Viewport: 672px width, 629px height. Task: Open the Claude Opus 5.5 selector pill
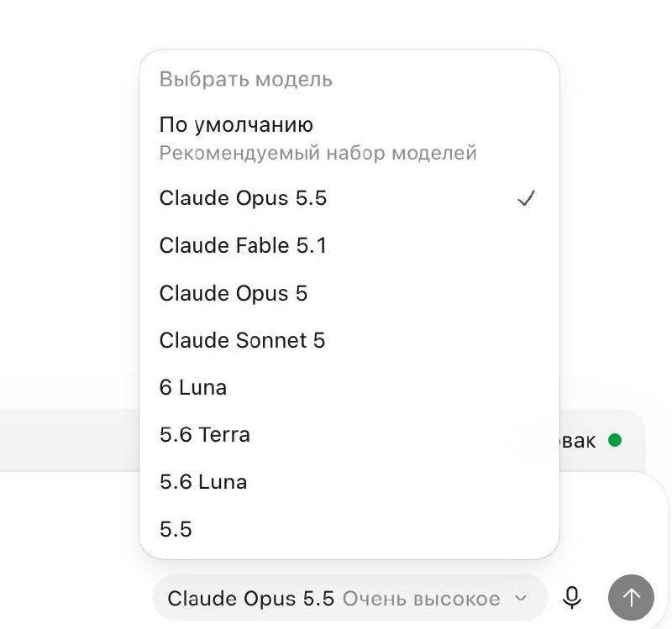(350, 597)
